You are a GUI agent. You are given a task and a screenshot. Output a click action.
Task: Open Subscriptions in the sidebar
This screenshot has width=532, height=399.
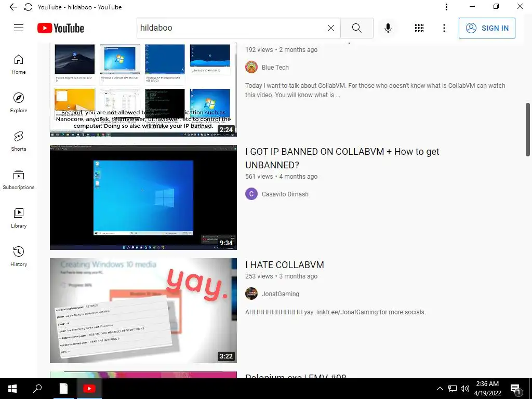click(19, 179)
